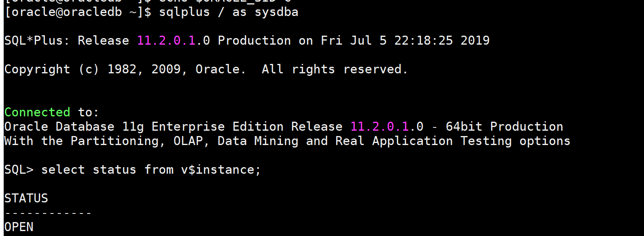Click the green Connected word
Screen dimensions: 644x236
37,112
